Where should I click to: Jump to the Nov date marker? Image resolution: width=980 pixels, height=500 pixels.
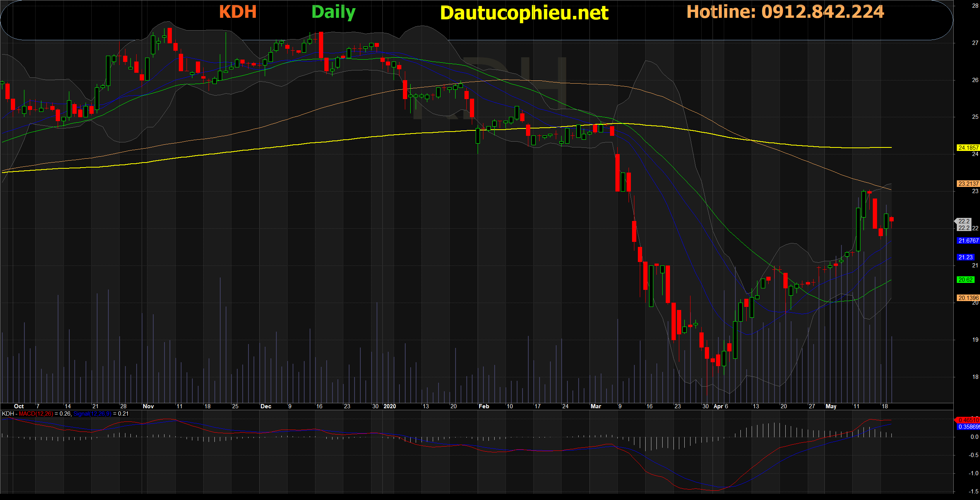[x=148, y=406]
